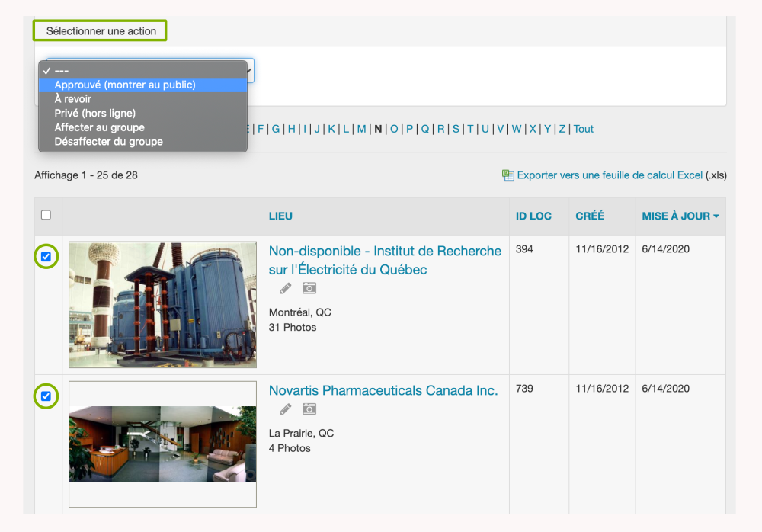Choose "Approuvé (montrer au public)" option
Viewport: 762px width, 532px height.
[125, 85]
